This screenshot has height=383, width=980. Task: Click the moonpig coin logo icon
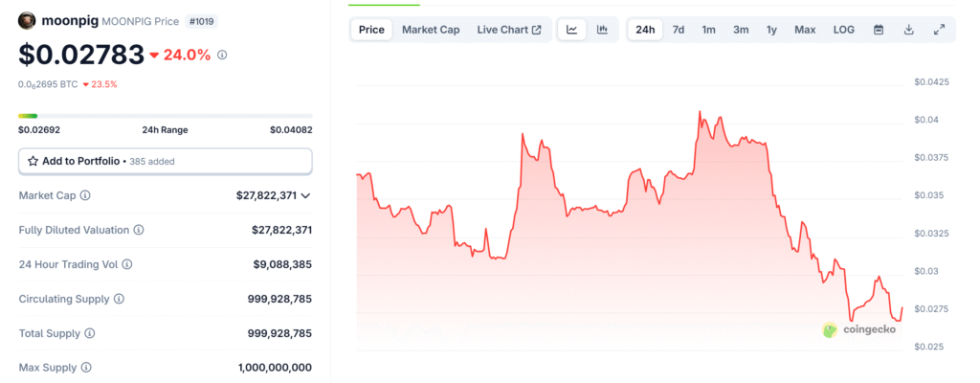point(27,21)
